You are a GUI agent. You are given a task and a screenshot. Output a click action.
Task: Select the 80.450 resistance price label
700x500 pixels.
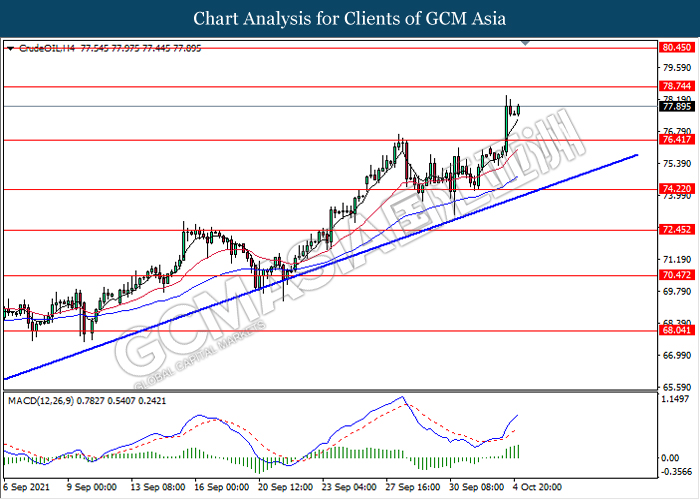676,47
